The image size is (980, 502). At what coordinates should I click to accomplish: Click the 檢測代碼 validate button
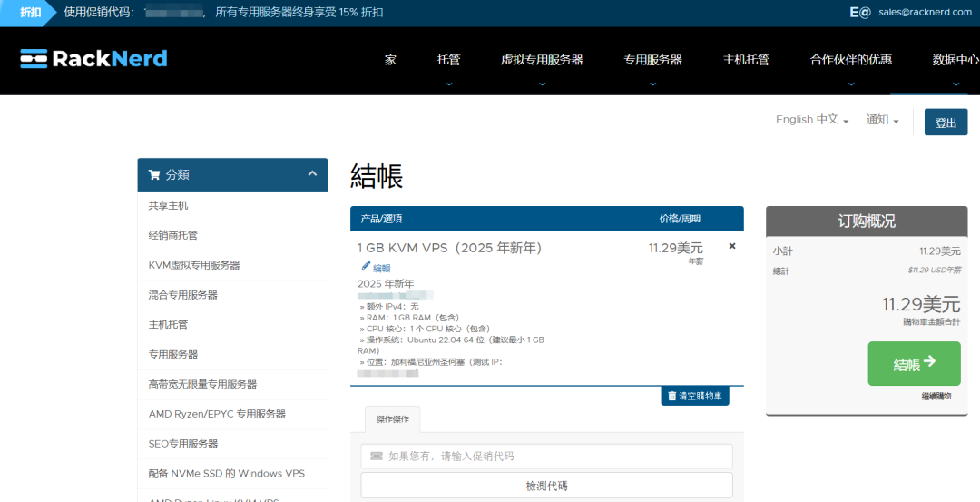(x=546, y=486)
